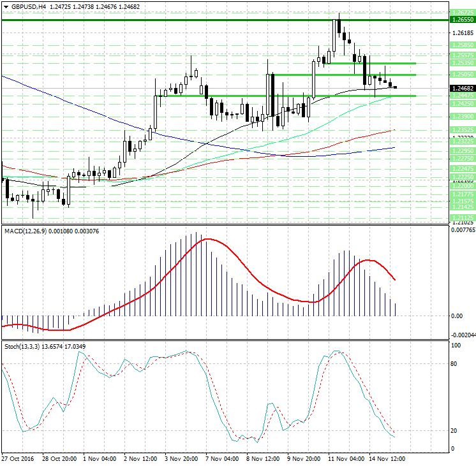Click the GBPUSD,H4 chart title label
Viewport: 476px width, 466px height.
pyautogui.click(x=28, y=6)
